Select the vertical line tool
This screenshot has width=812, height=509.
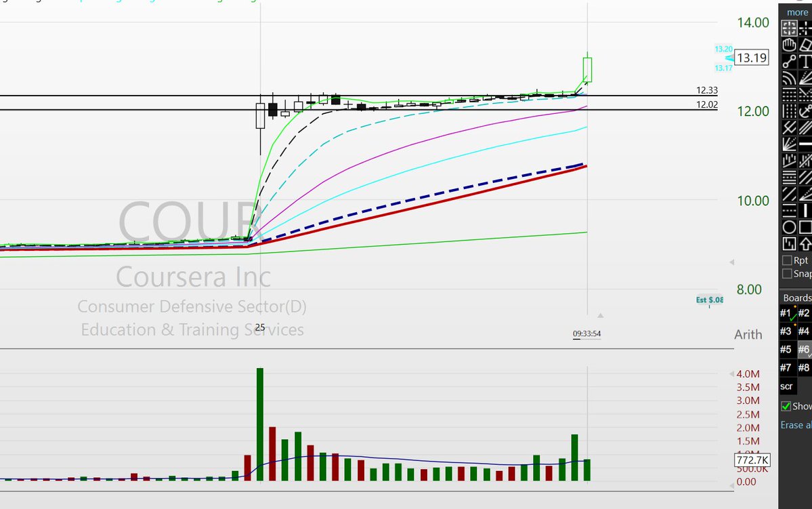click(x=805, y=210)
